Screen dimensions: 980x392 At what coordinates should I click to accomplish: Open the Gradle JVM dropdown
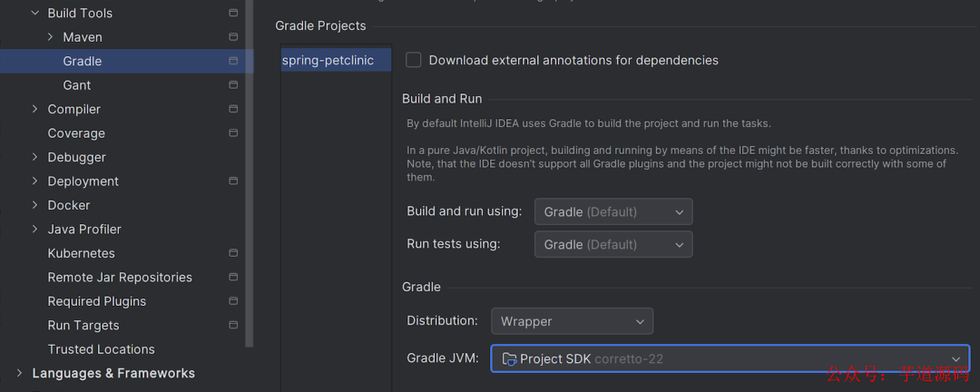click(x=730, y=358)
